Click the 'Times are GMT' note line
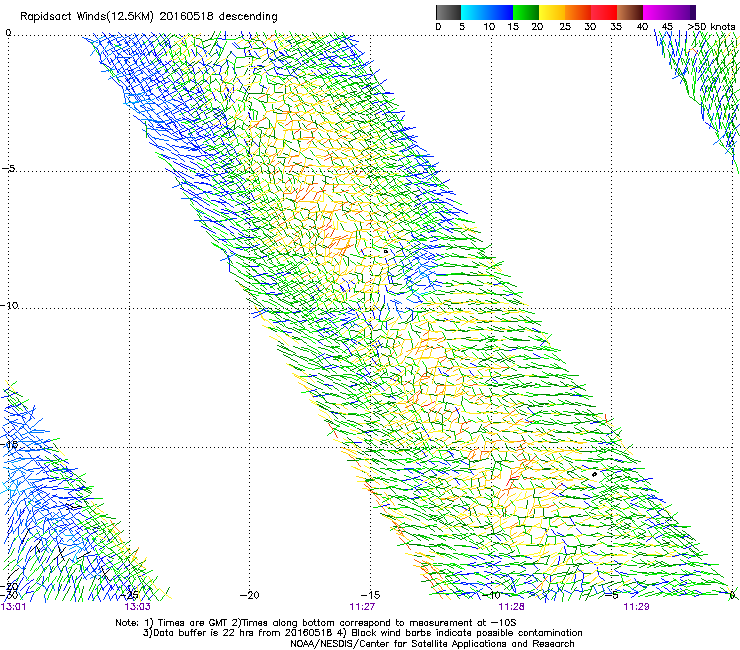The width and height of the screenshot is (740, 650). 316,623
